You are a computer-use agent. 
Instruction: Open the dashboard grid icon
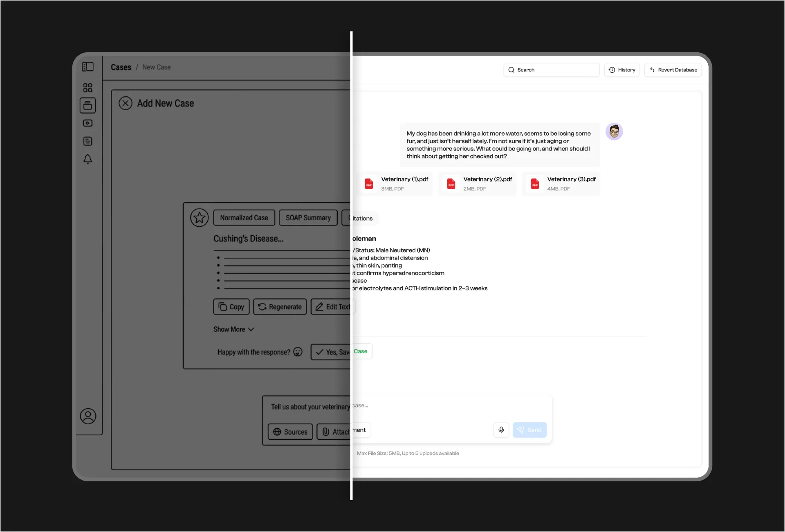(87, 87)
